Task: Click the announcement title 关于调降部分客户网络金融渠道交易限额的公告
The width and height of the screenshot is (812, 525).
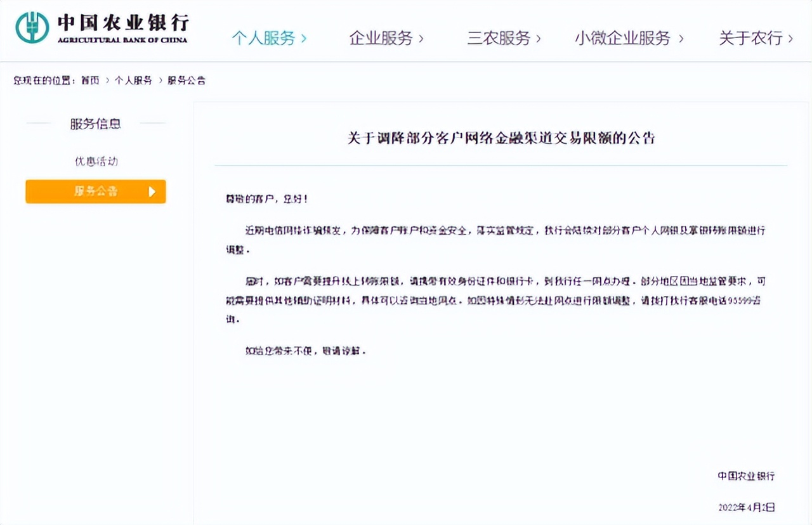Action: coord(501,138)
